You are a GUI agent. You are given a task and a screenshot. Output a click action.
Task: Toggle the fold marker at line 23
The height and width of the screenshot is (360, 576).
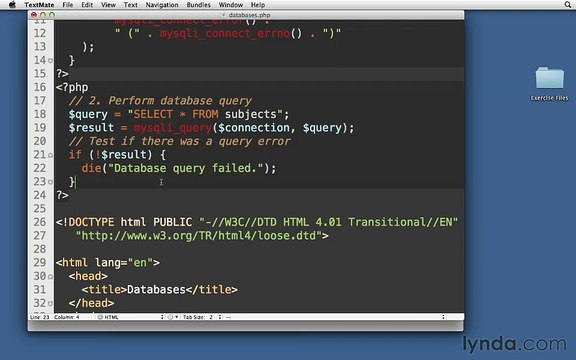tap(50, 182)
